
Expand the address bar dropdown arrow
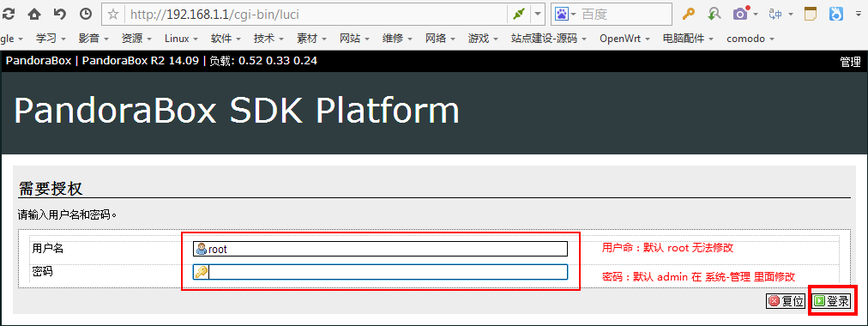click(537, 14)
